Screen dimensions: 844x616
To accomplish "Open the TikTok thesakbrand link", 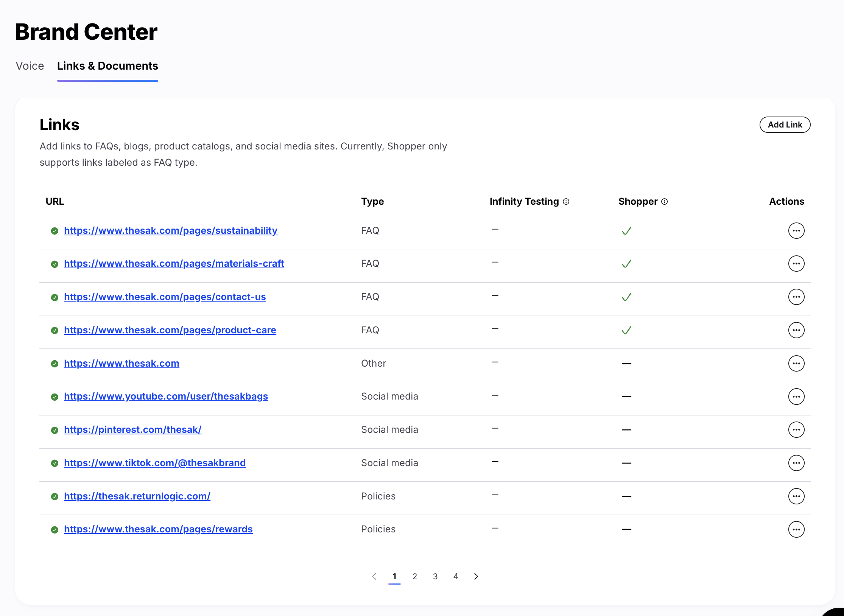I will tap(155, 463).
